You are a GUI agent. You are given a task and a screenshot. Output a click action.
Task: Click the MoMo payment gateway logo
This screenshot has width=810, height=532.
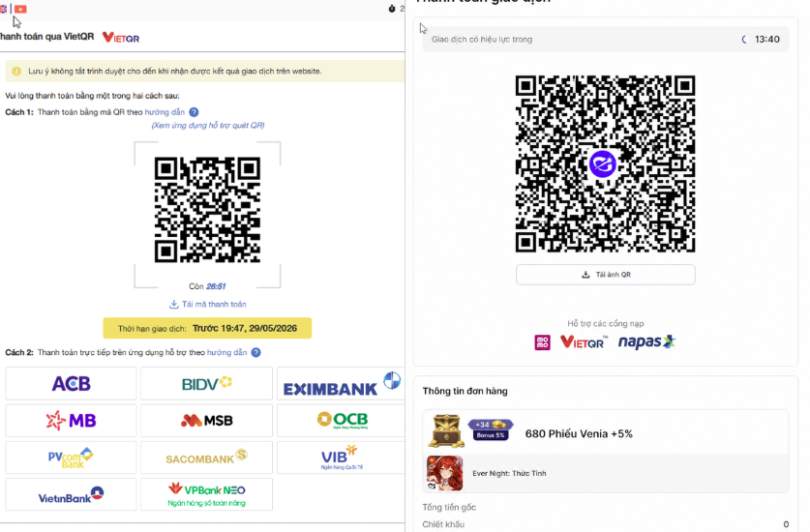tap(542, 341)
